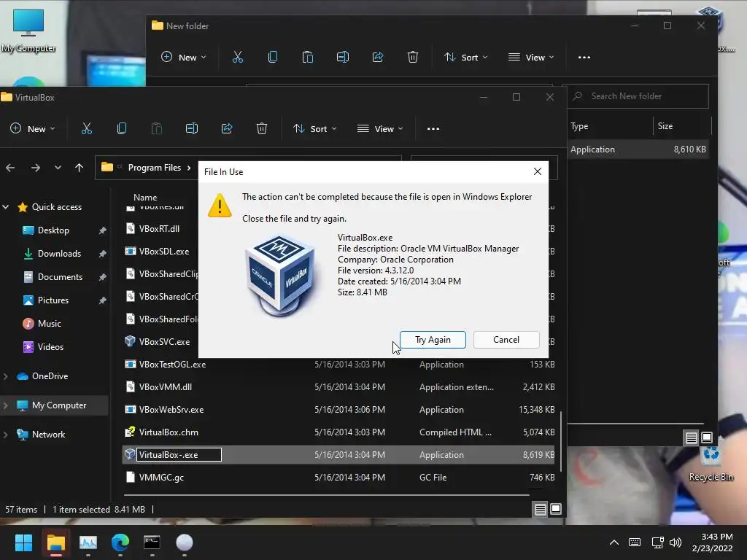Click Search New folder field
This screenshot has width=747, height=560.
coord(635,96)
